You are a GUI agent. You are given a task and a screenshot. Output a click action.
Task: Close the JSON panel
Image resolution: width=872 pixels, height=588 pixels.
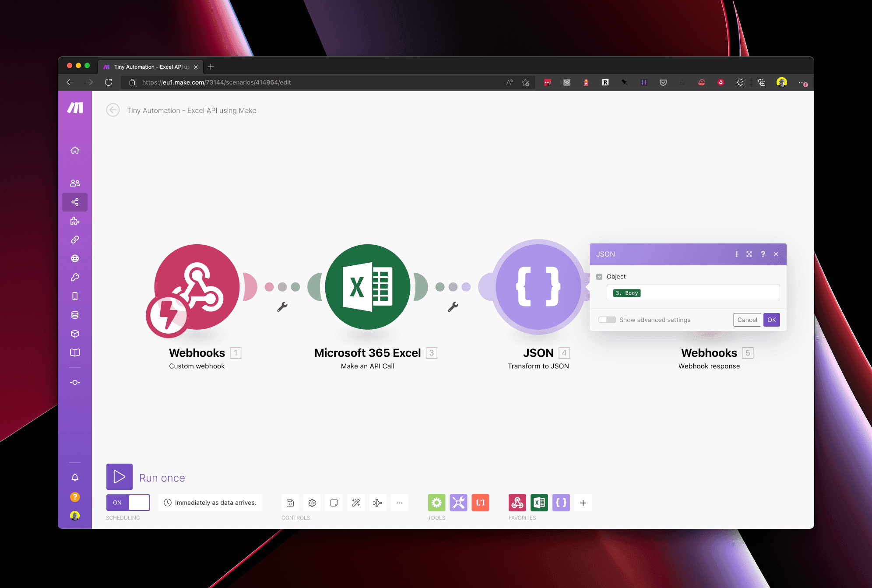pyautogui.click(x=776, y=254)
